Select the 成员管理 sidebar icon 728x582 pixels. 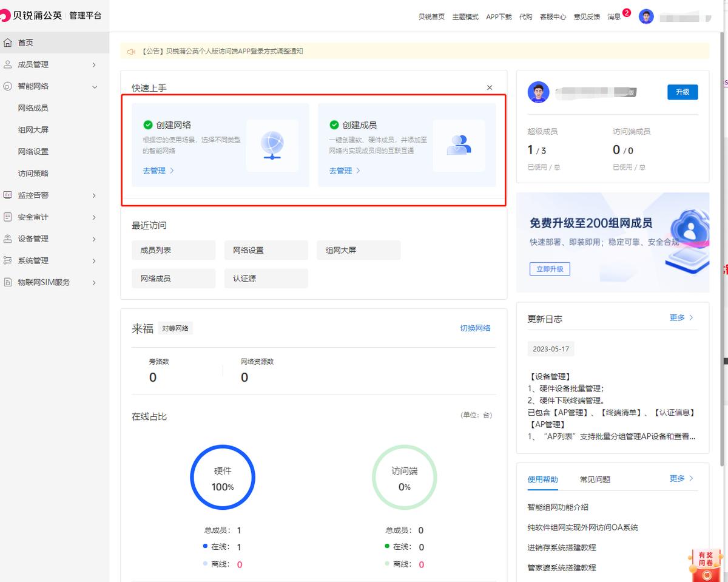[x=8, y=64]
